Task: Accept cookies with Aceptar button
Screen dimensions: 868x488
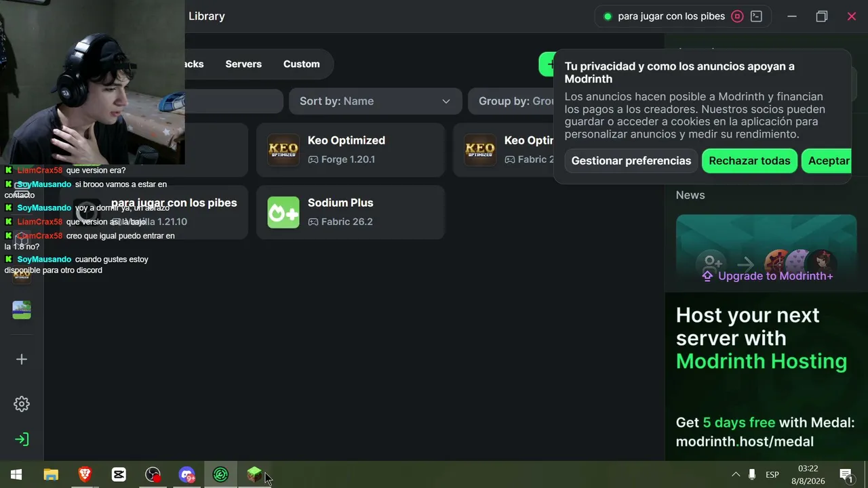Action: pos(826,161)
